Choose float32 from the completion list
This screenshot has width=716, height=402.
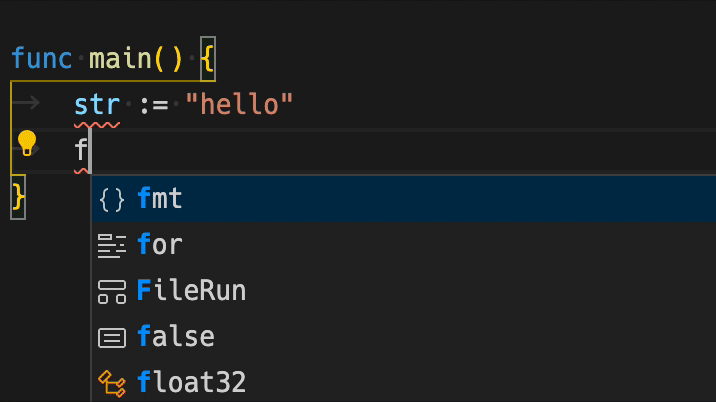click(191, 382)
